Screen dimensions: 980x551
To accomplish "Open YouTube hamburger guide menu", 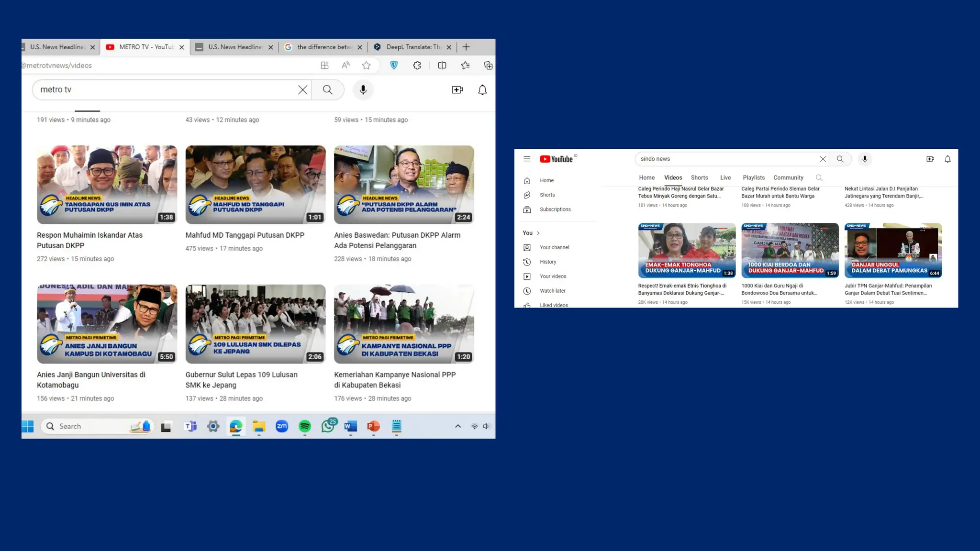I will pyautogui.click(x=527, y=159).
